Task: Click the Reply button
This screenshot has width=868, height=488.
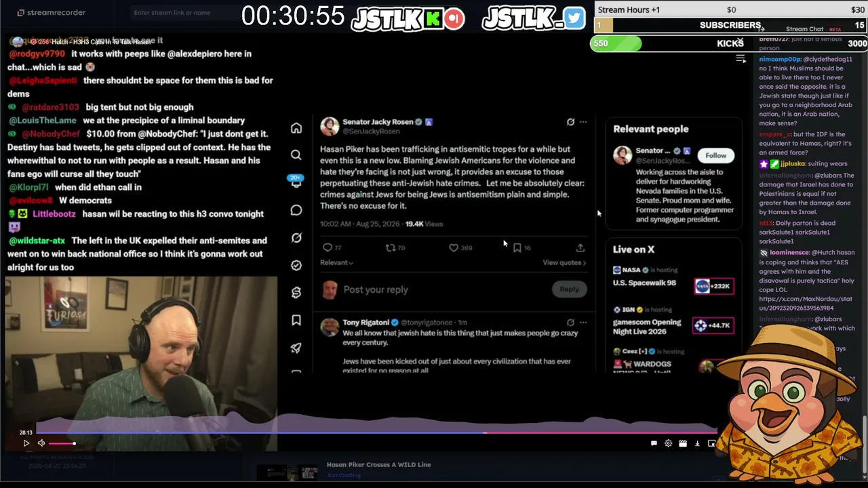Action: tap(569, 289)
